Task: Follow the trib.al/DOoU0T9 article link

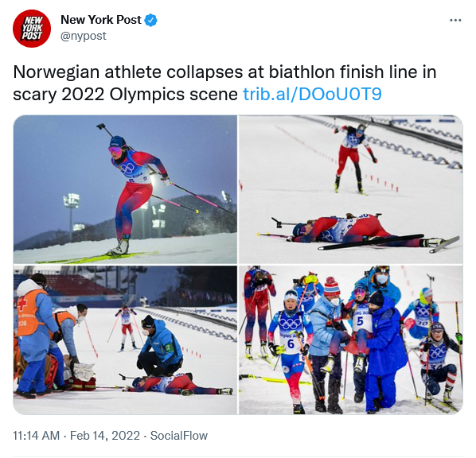Action: pos(312,95)
